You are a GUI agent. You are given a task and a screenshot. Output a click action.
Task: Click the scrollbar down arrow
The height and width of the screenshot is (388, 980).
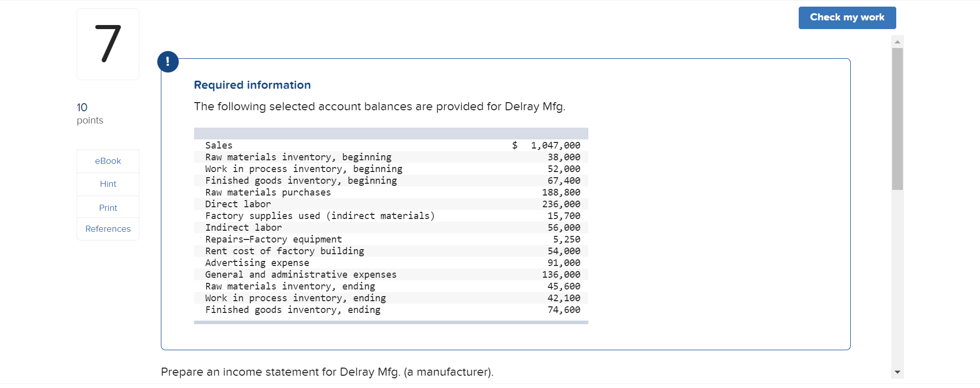(x=897, y=372)
